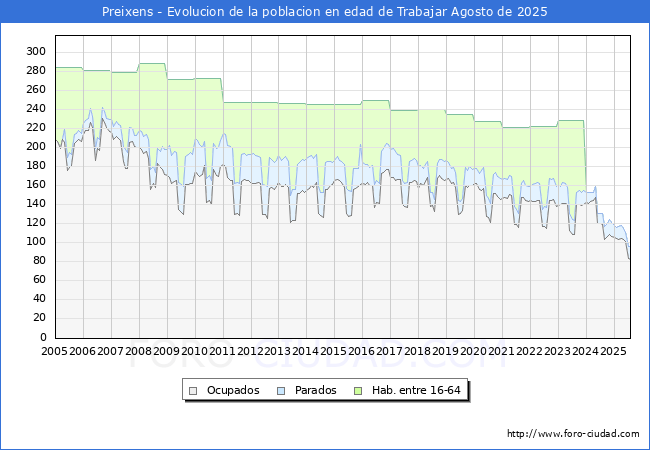
Task: Click the Hab. entre 16-64 legend swatch
Action: (x=358, y=391)
